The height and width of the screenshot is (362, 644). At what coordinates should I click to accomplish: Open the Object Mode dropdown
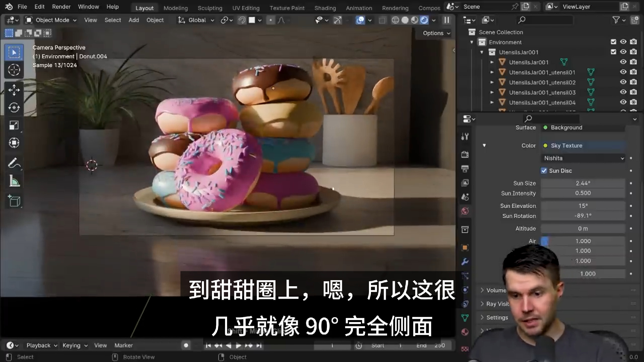coord(50,20)
